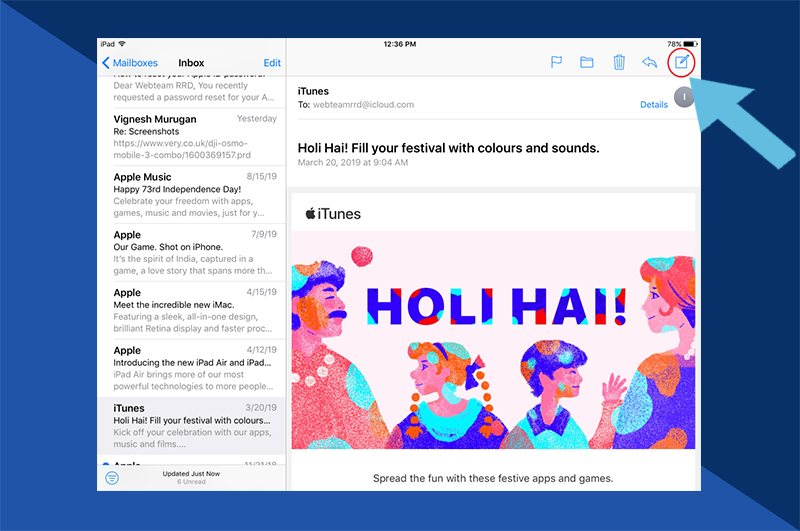The image size is (800, 531).
Task: Tap the 12:36 PM clock
Action: point(399,44)
